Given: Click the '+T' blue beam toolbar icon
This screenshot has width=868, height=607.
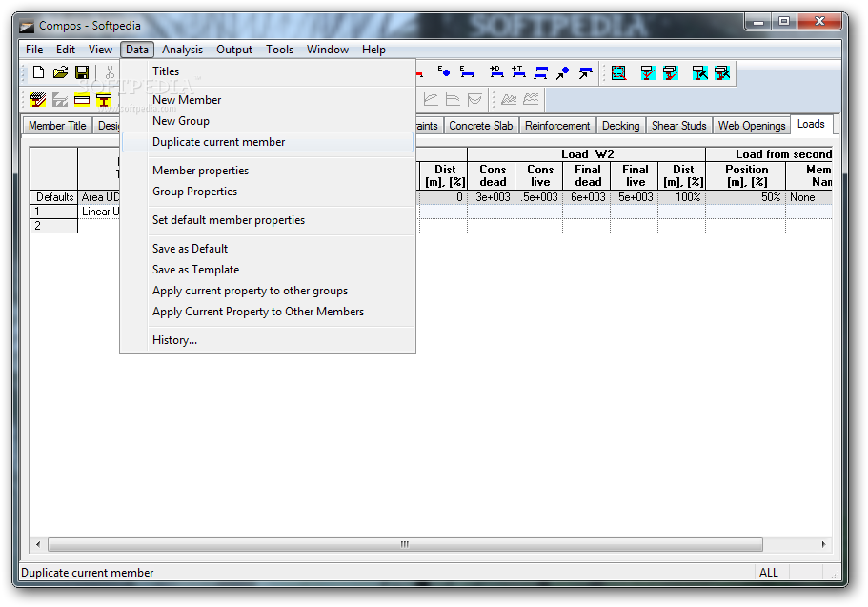Looking at the screenshot, I should [x=518, y=72].
